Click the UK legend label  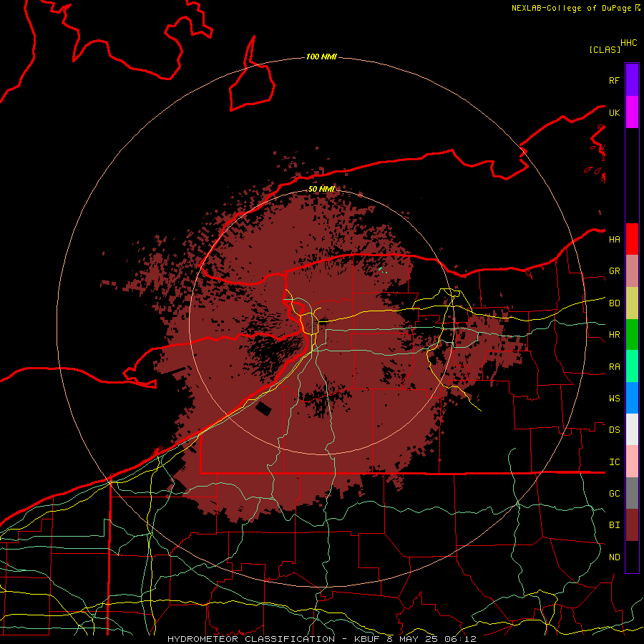coord(614,112)
